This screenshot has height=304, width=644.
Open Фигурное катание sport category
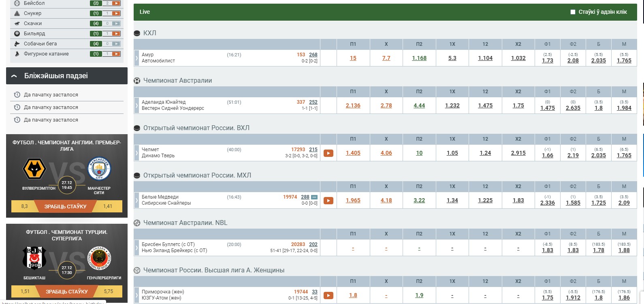[46, 54]
